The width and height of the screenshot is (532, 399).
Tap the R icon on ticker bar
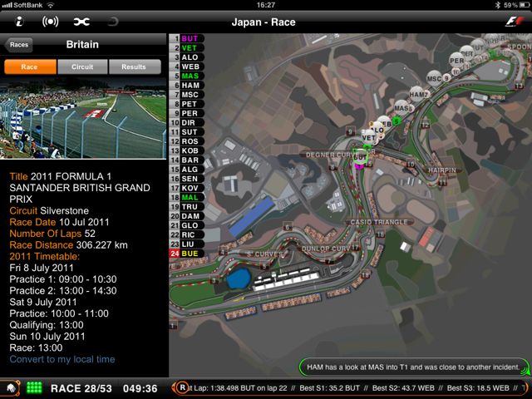pos(183,388)
